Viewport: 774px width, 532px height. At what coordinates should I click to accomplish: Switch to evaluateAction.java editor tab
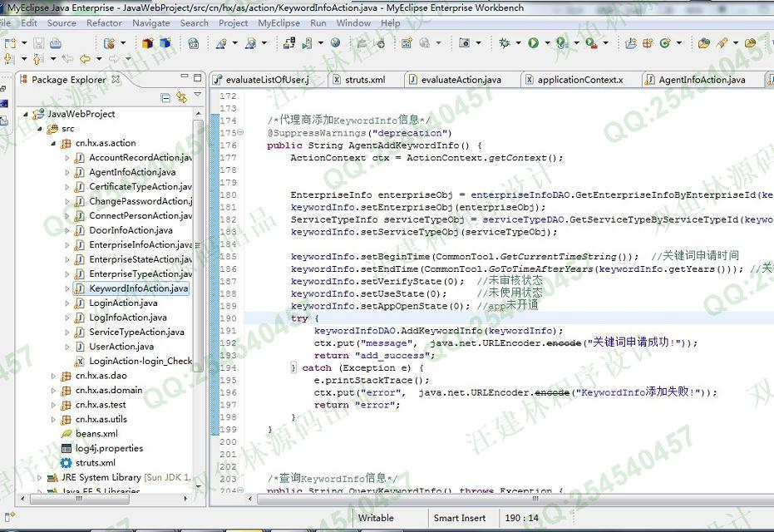point(461,80)
